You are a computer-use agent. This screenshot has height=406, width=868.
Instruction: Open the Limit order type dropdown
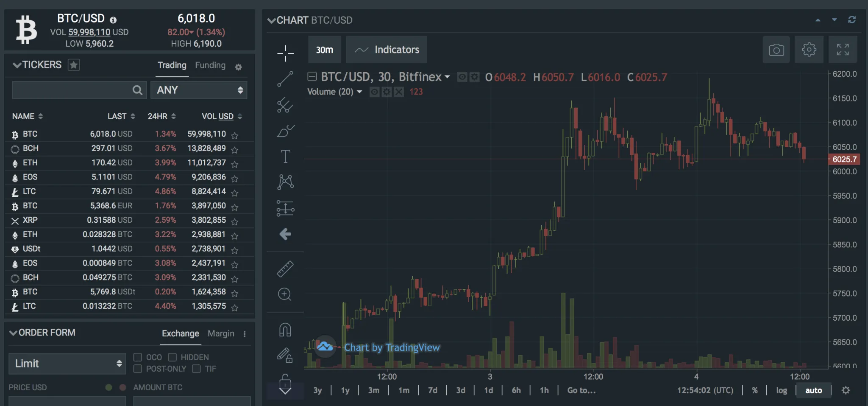click(x=67, y=364)
